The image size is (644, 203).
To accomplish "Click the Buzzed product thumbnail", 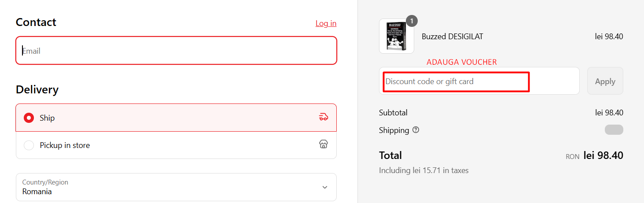I will coord(396,36).
